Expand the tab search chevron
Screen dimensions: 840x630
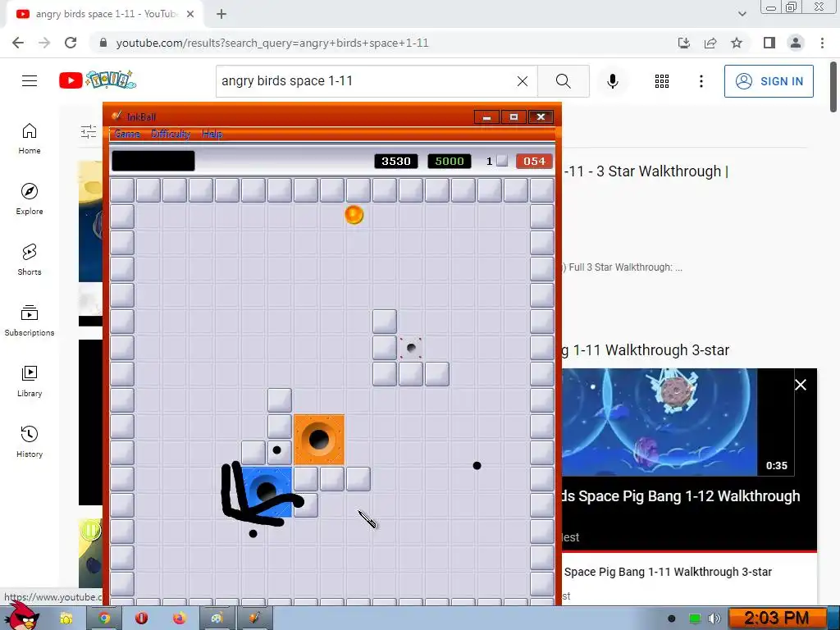pos(742,14)
